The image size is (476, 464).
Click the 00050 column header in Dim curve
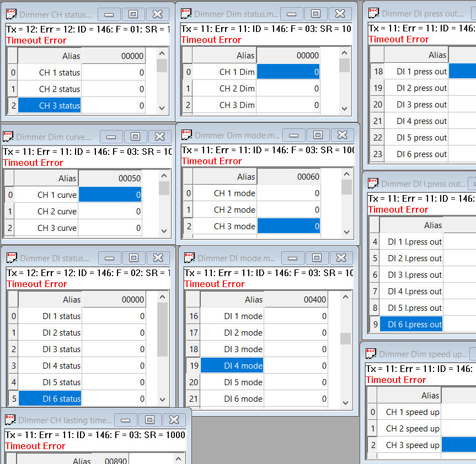pos(110,178)
